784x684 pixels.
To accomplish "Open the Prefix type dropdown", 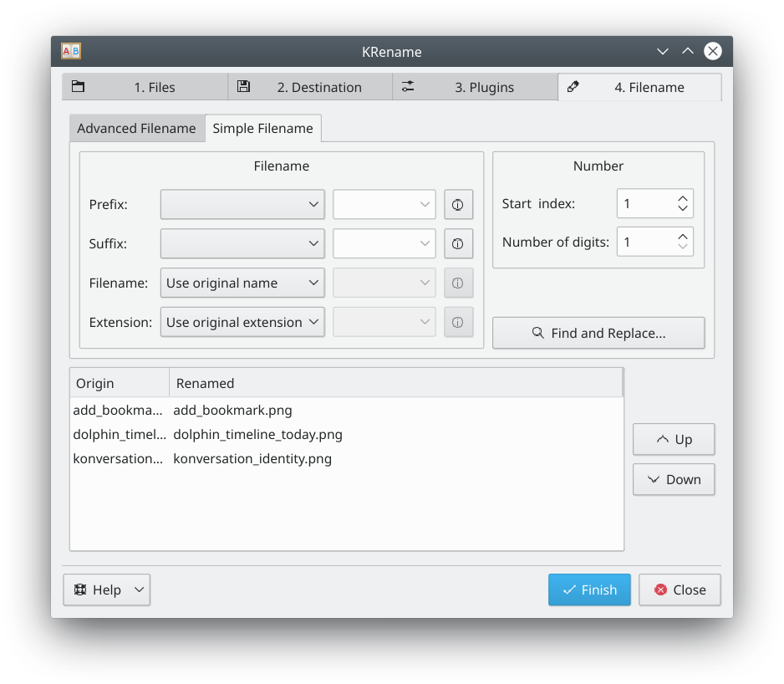I will point(242,204).
